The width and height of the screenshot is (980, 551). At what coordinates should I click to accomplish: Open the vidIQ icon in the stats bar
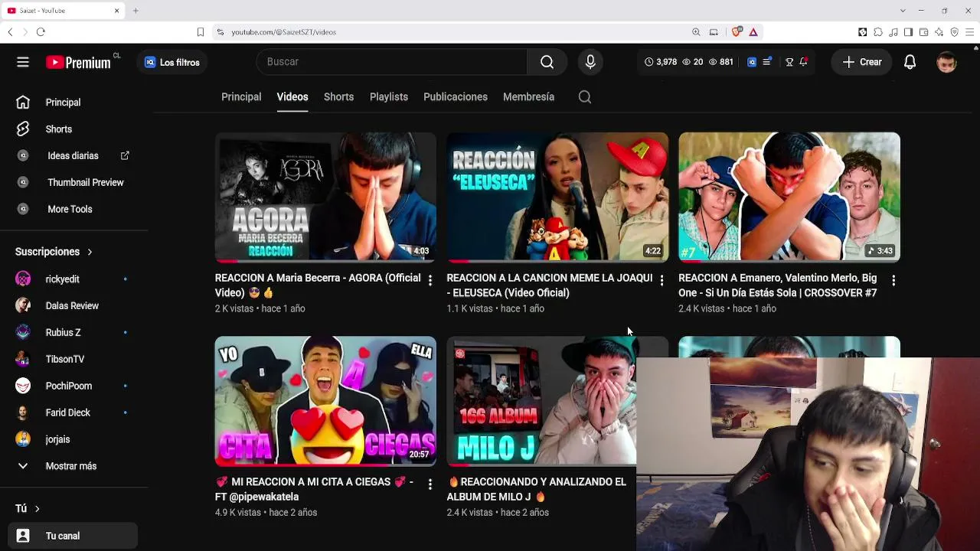point(752,62)
